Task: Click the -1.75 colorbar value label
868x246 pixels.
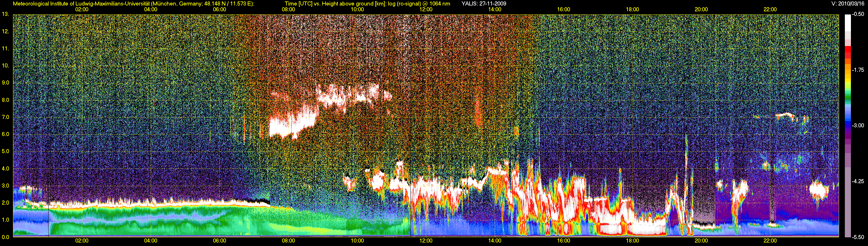Action: (x=858, y=70)
